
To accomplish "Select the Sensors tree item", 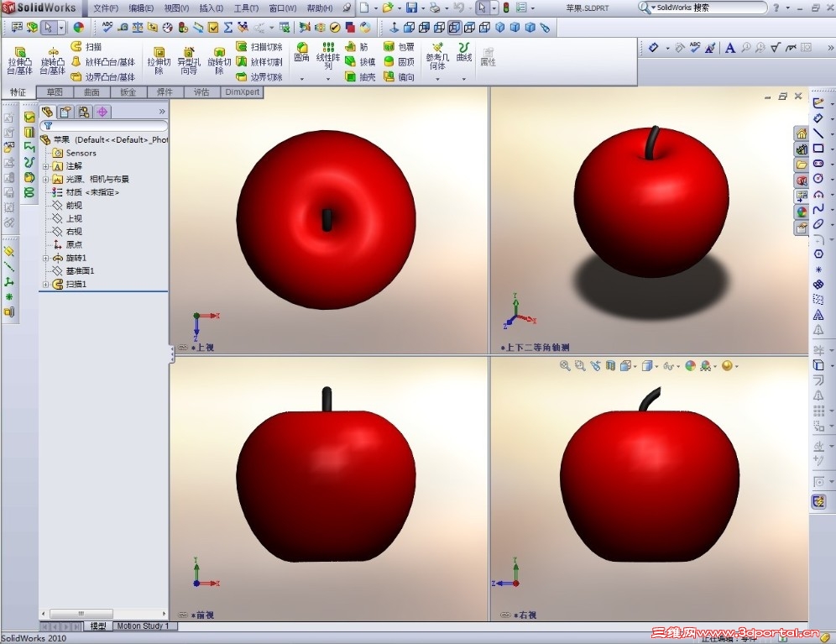I will click(75, 153).
